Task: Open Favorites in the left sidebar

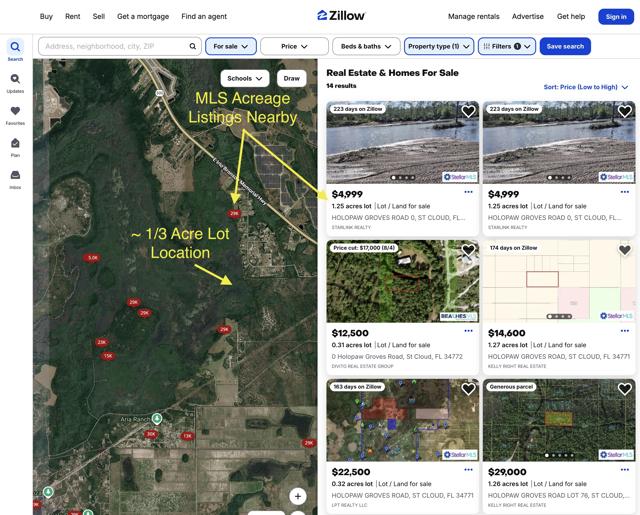Action: (15, 115)
